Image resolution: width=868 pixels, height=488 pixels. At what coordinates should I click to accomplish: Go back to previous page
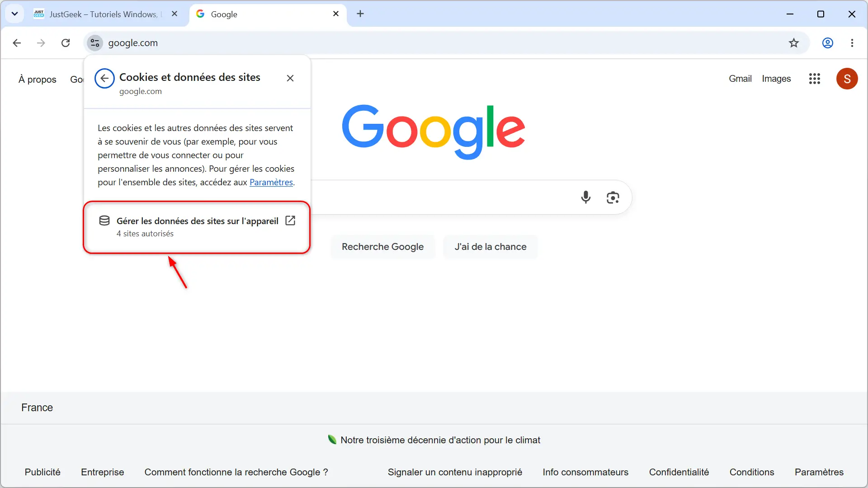click(17, 43)
